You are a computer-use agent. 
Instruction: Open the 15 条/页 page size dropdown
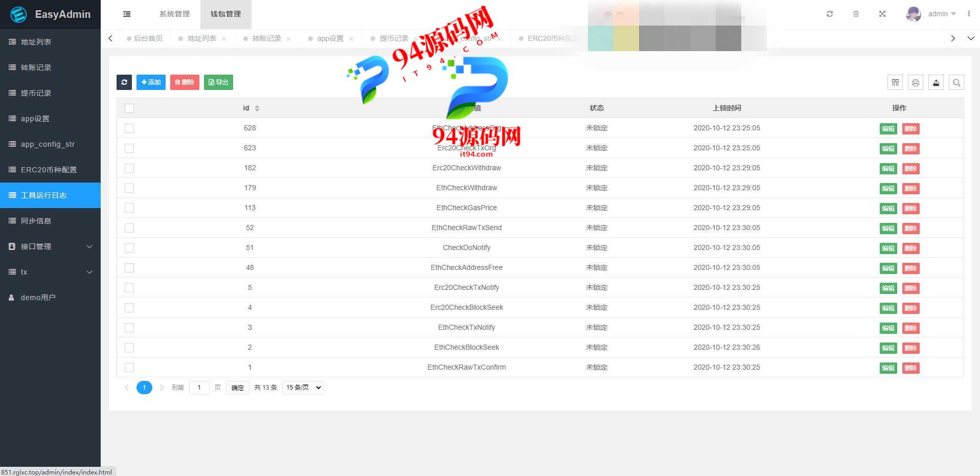click(303, 388)
